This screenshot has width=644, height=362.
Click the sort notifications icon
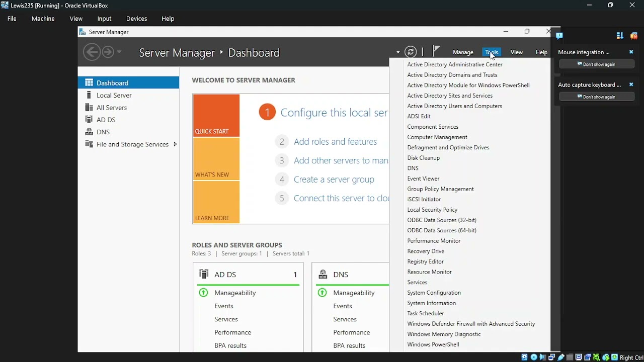(x=620, y=36)
